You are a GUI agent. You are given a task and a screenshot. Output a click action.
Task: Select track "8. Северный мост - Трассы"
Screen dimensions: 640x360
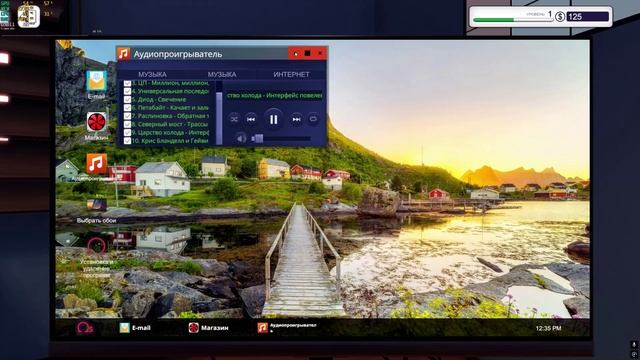pyautogui.click(x=170, y=124)
